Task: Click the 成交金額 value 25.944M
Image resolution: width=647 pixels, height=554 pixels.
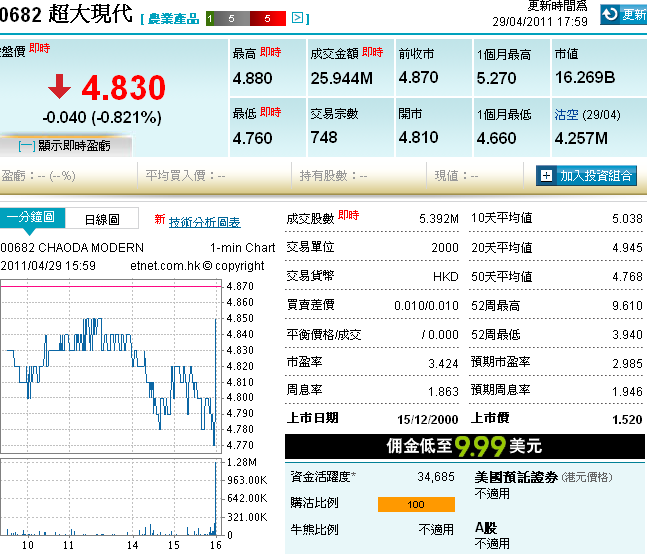Action: pos(342,78)
